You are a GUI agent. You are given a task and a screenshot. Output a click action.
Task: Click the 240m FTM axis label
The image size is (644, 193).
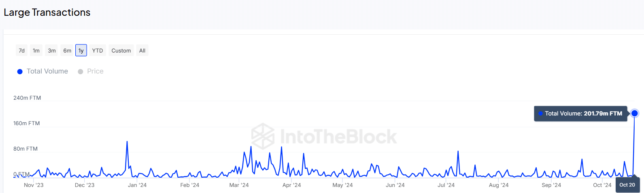point(27,98)
